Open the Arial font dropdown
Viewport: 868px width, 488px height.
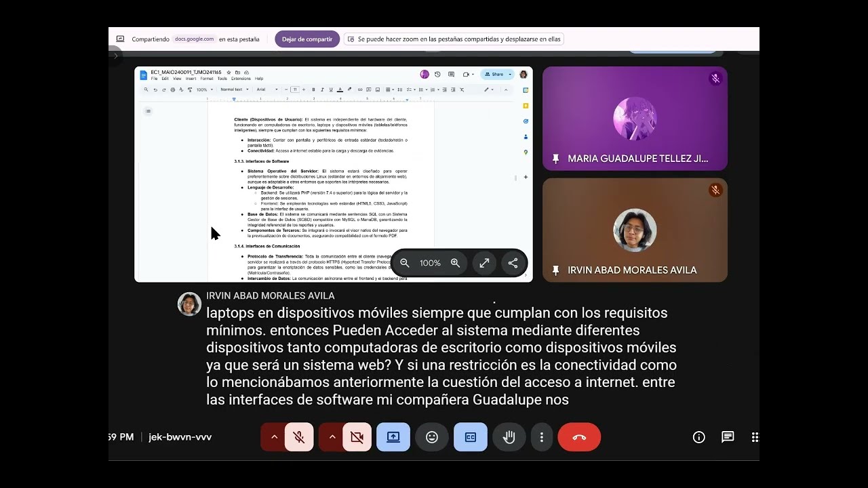[x=267, y=89]
